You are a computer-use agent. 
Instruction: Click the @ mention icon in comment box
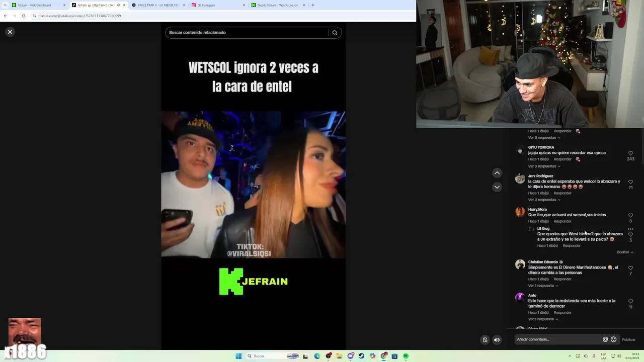coord(605,339)
